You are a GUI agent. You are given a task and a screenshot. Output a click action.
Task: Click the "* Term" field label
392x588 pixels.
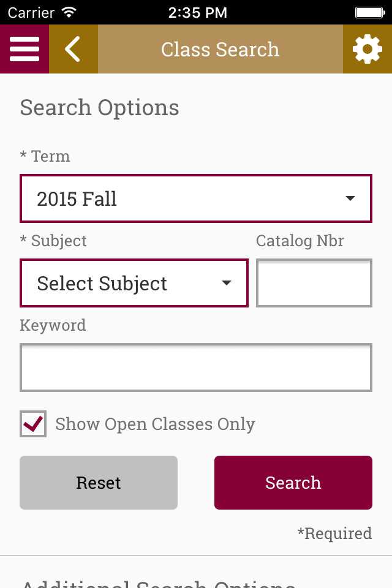45,156
